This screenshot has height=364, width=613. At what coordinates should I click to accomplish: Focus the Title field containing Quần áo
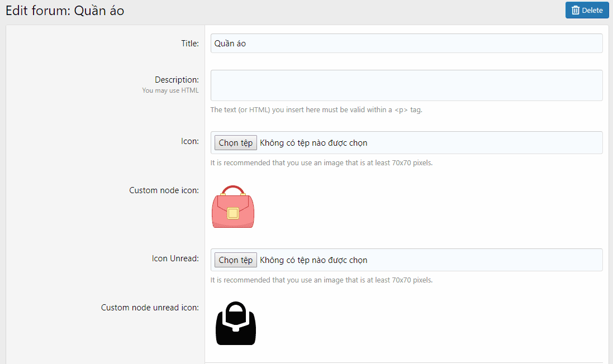pos(406,44)
